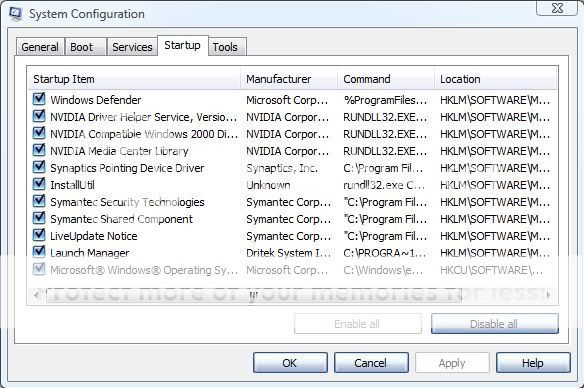Screen dimensions: 584x388
Task: Click the C:\PROGRA~1... command cell
Action: coord(385,253)
